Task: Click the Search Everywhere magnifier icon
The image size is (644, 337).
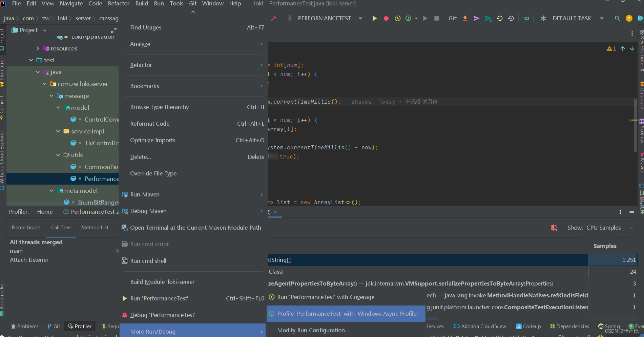Action: pyautogui.click(x=617, y=18)
